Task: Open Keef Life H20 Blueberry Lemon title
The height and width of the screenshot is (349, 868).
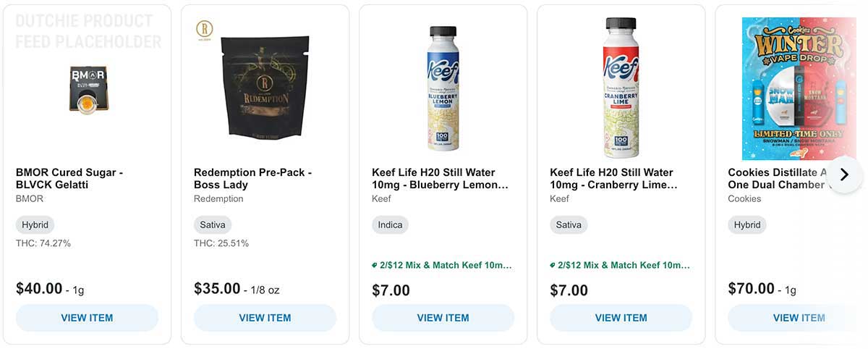Action: tap(440, 179)
